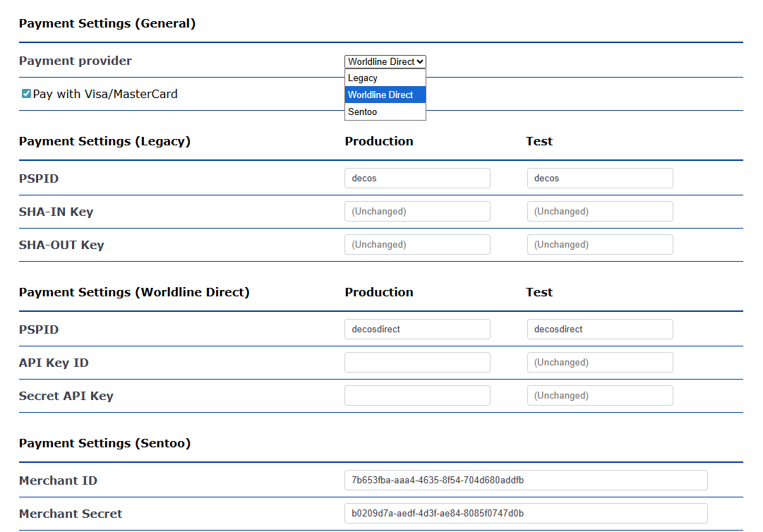The image size is (763, 532).
Task: Click Legacy Test SHA-IN Key field
Action: (x=600, y=211)
